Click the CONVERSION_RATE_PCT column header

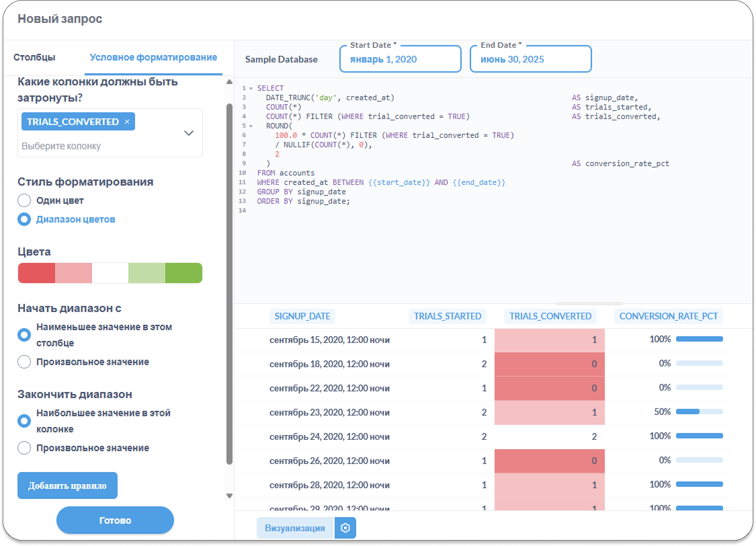(668, 316)
